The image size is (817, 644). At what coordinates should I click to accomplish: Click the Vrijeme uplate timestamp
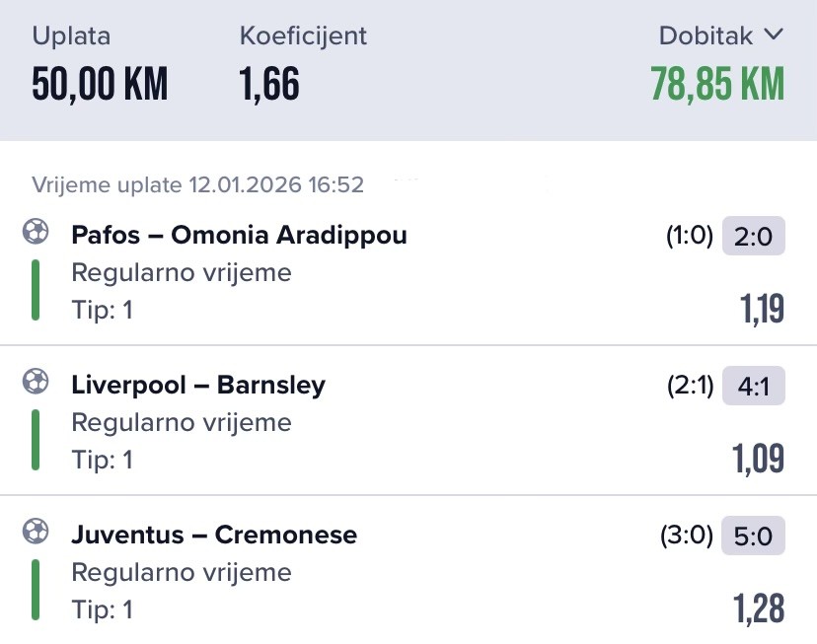[197, 184]
